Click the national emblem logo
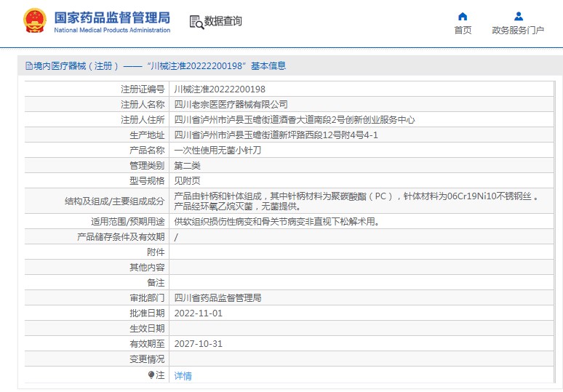563x392 pixels. click(35, 21)
